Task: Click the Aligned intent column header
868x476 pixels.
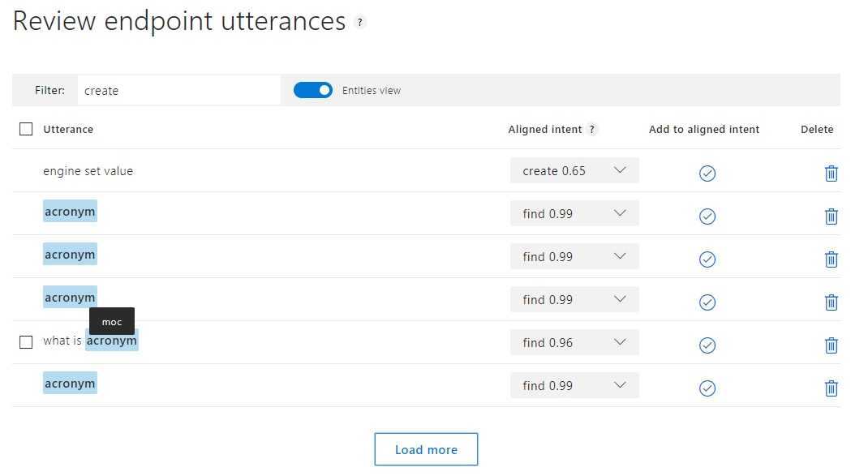Action: [x=544, y=130]
